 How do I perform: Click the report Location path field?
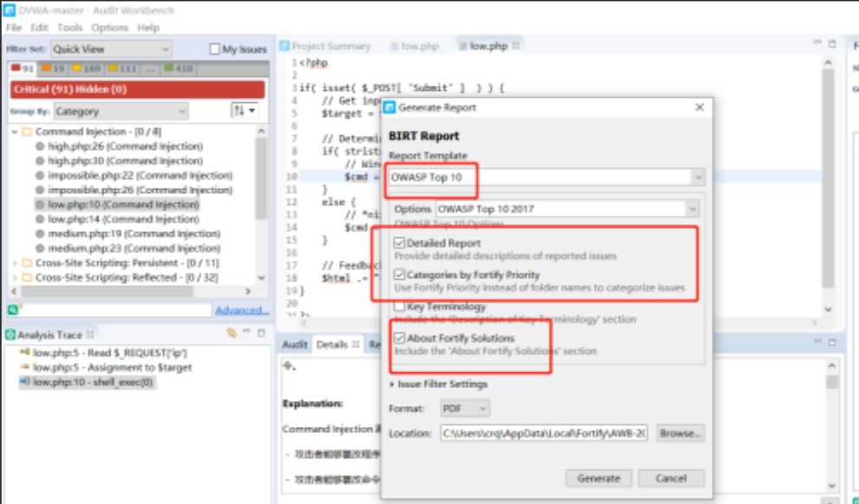tap(543, 433)
